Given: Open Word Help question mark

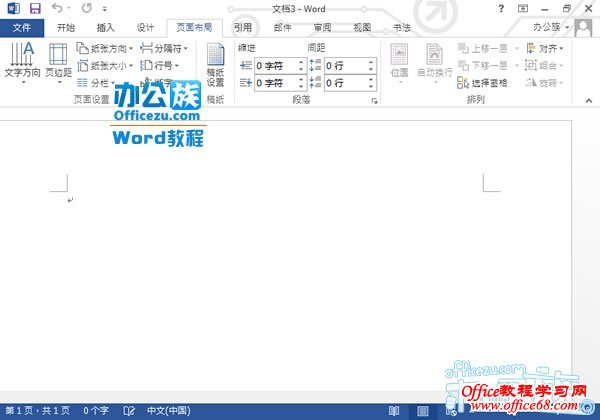Looking at the screenshot, I should tap(501, 8).
